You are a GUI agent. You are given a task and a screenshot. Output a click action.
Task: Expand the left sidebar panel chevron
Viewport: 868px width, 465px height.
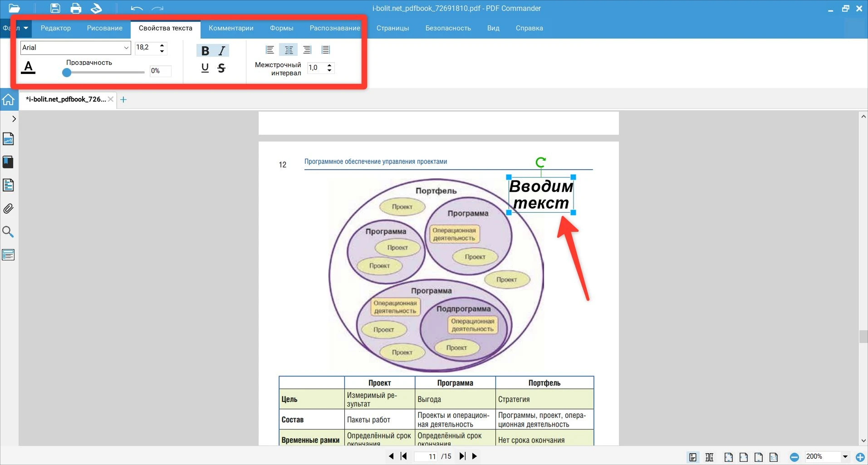click(14, 119)
